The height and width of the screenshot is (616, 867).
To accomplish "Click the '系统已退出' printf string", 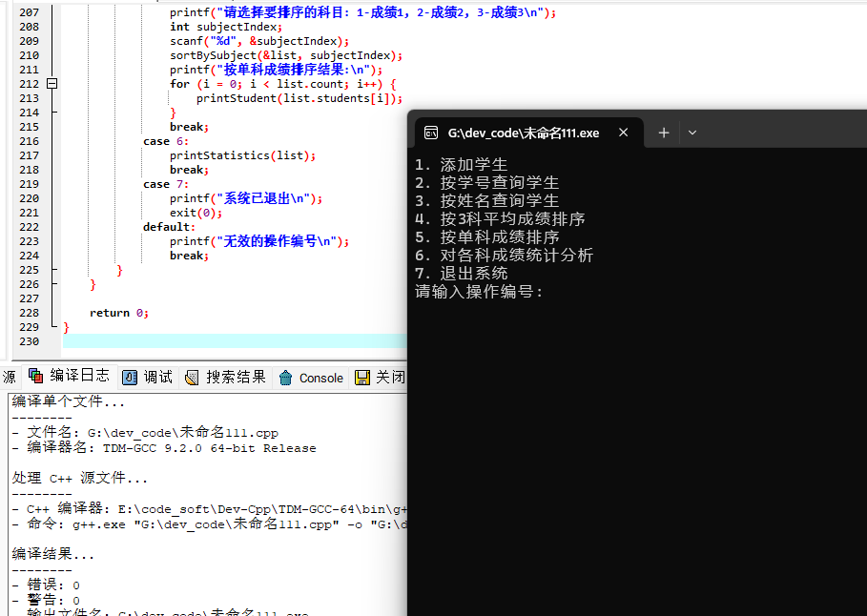I will [x=265, y=198].
